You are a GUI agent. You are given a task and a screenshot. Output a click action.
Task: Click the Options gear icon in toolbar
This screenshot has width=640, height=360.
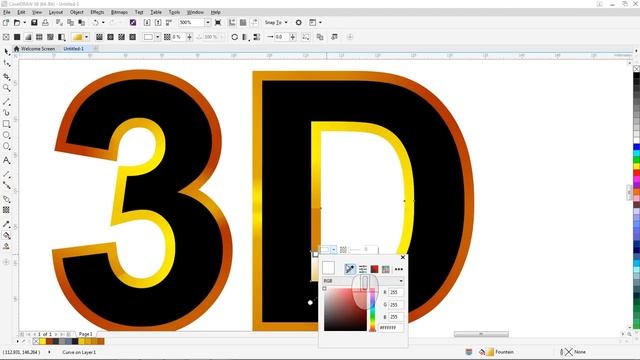coord(298,22)
